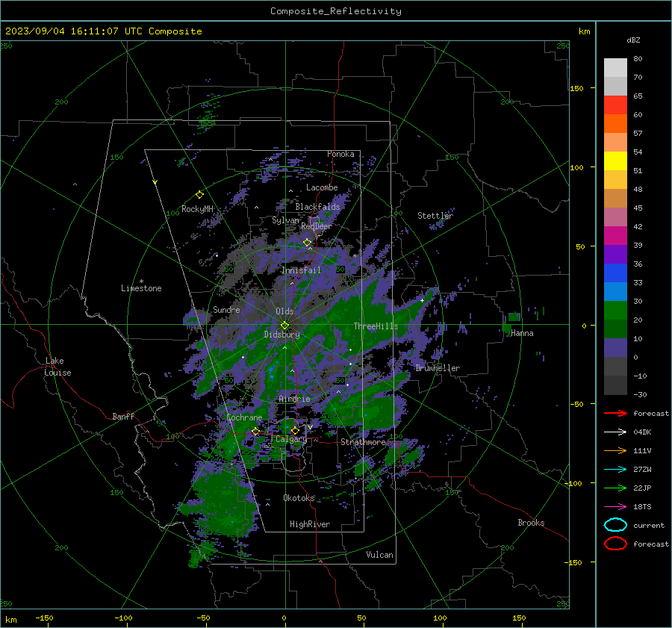Click the magenta 18TS arrow icon
The width and height of the screenshot is (672, 628).
click(615, 506)
